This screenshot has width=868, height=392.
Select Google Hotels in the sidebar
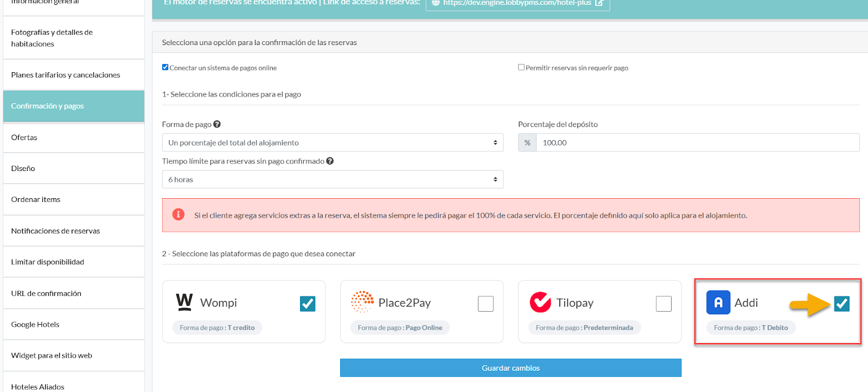coord(35,325)
